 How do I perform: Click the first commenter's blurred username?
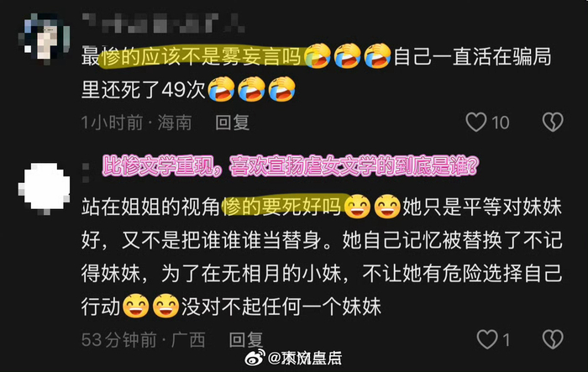(163, 24)
